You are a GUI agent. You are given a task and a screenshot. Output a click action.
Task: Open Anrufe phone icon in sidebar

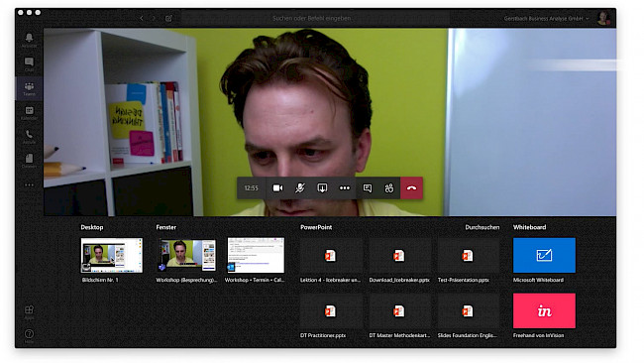29,137
